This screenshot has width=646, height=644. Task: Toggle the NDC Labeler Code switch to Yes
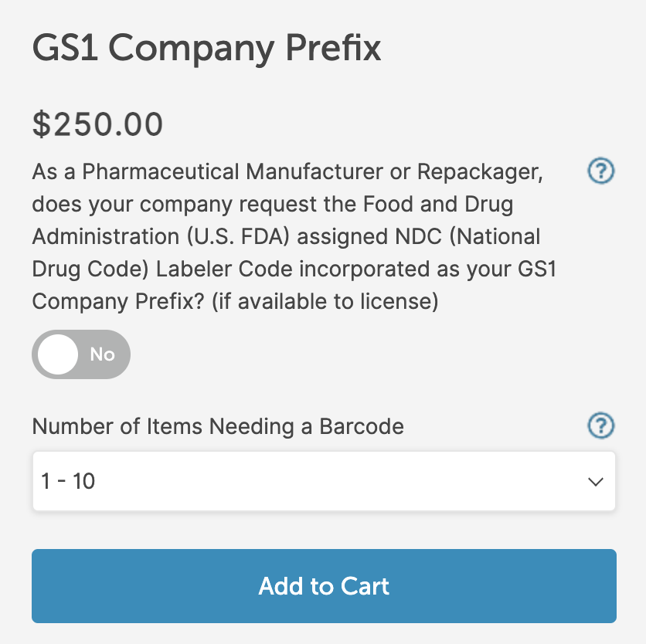81,354
